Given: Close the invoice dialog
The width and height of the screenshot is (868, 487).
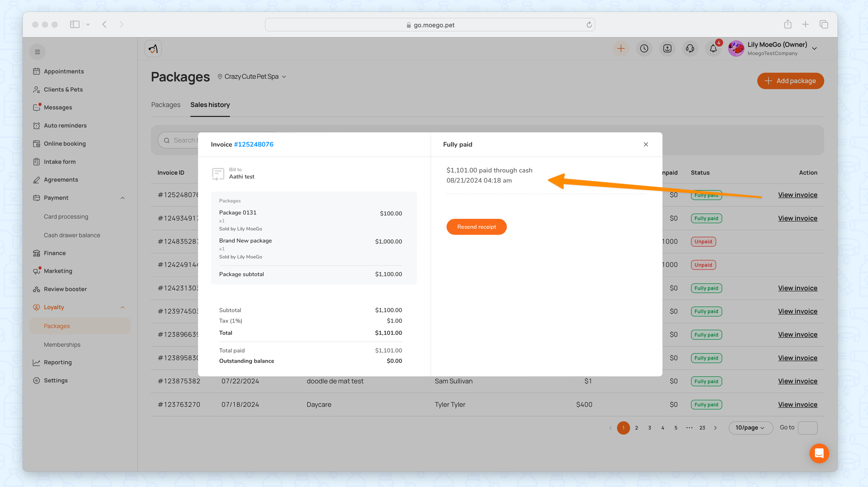Looking at the screenshot, I should 646,144.
